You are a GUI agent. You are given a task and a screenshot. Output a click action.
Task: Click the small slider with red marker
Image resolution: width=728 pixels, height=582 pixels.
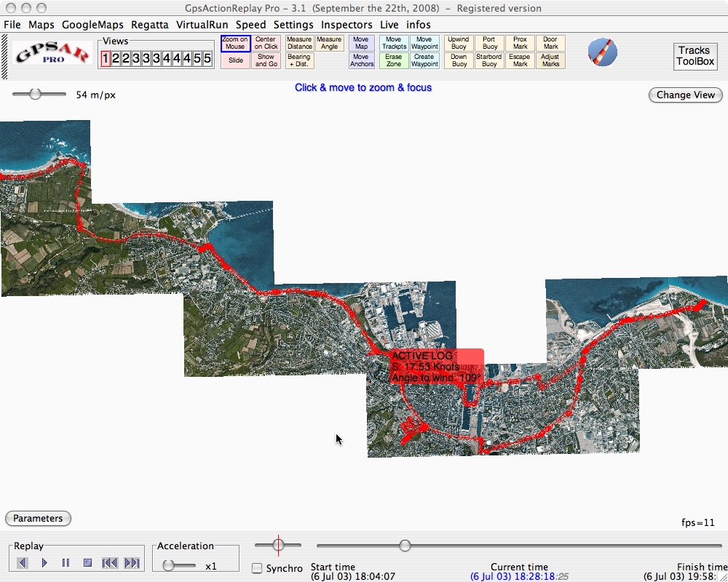click(278, 545)
